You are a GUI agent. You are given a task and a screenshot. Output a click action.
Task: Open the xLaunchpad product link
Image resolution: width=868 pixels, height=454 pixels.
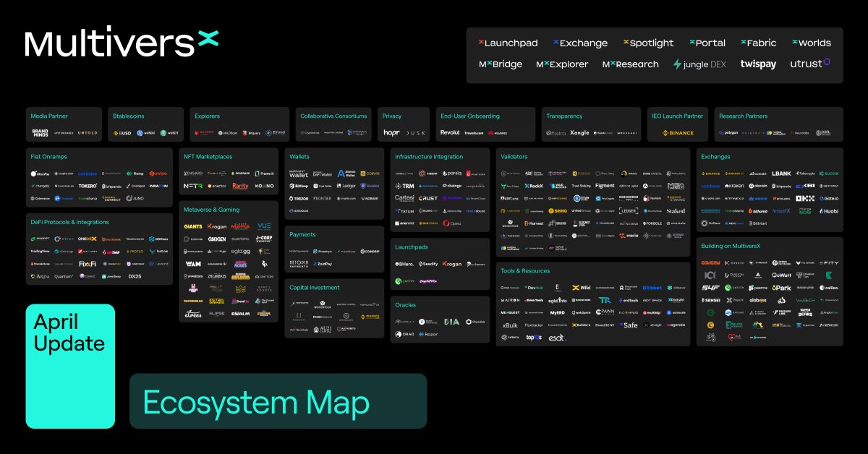tap(509, 43)
